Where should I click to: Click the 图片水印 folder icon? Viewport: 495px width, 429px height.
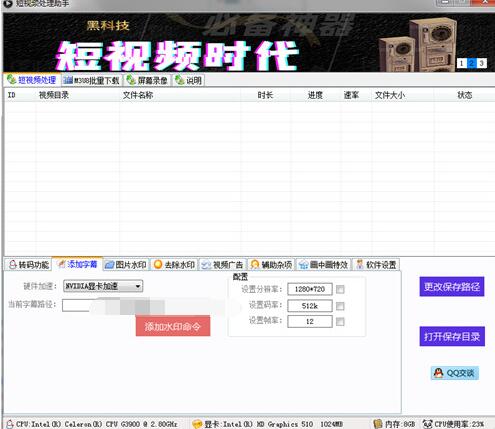(109, 265)
